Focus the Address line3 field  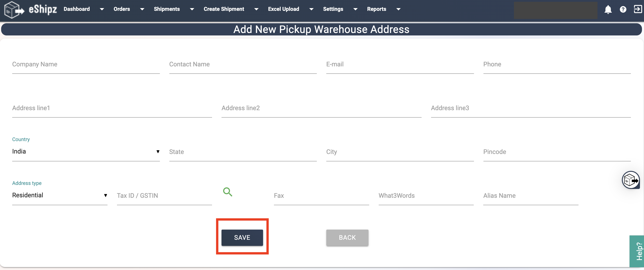click(x=531, y=108)
